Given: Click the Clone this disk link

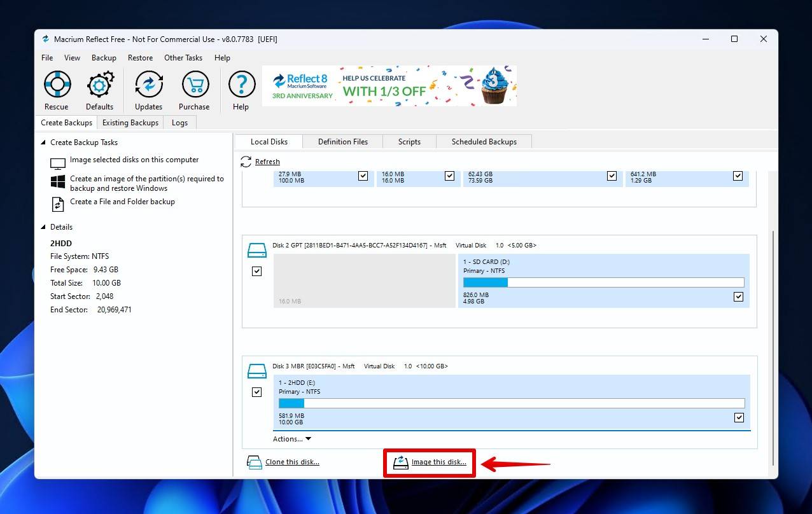Looking at the screenshot, I should tap(291, 462).
